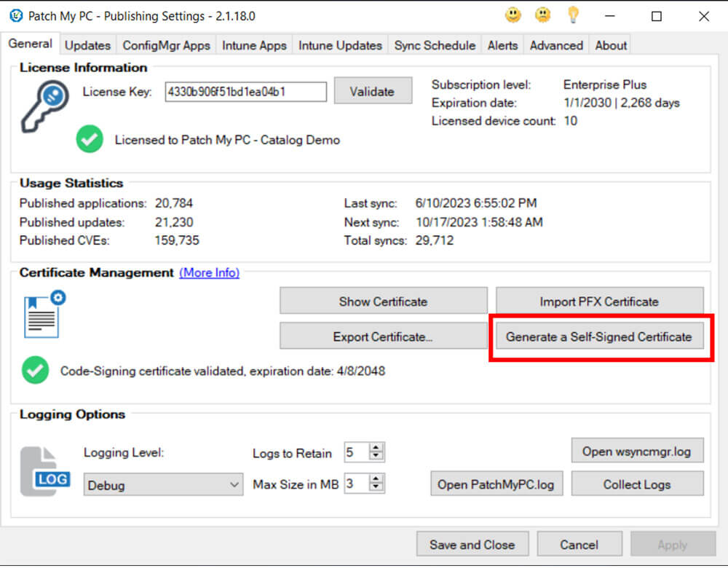Open the Alerts tab
Viewport: 728px width, 568px height.
coord(503,46)
